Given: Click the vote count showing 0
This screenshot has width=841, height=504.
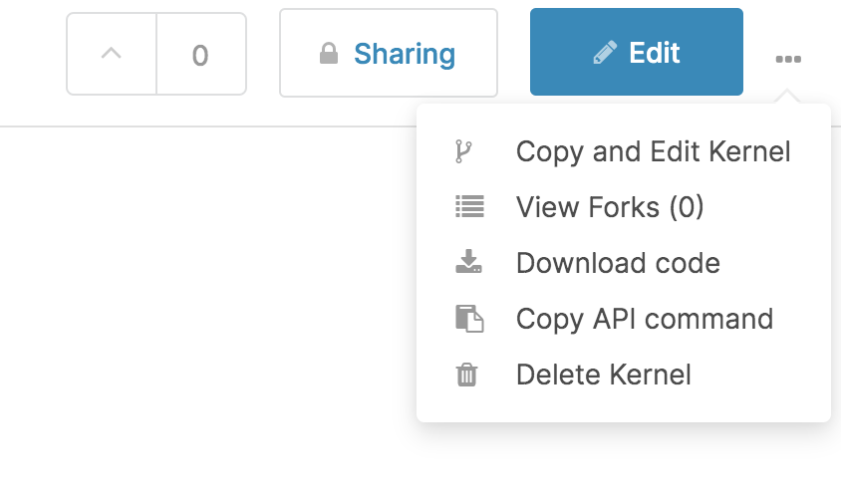Looking at the screenshot, I should click(200, 55).
